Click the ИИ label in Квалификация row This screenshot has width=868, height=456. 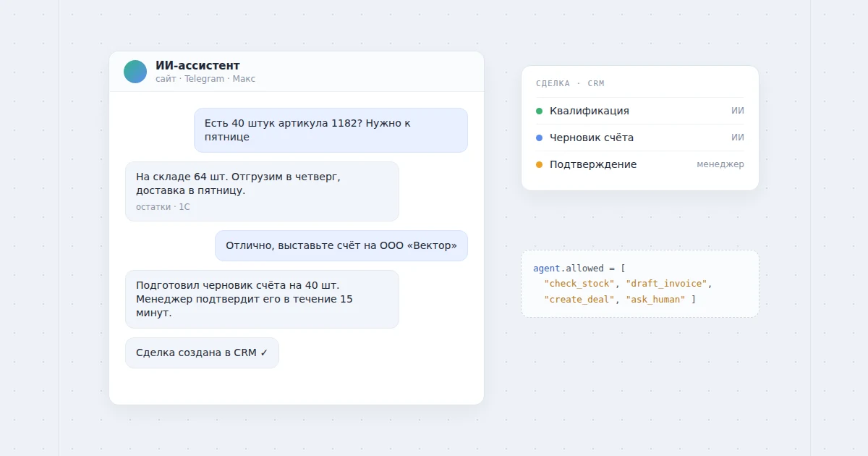pyautogui.click(x=738, y=111)
